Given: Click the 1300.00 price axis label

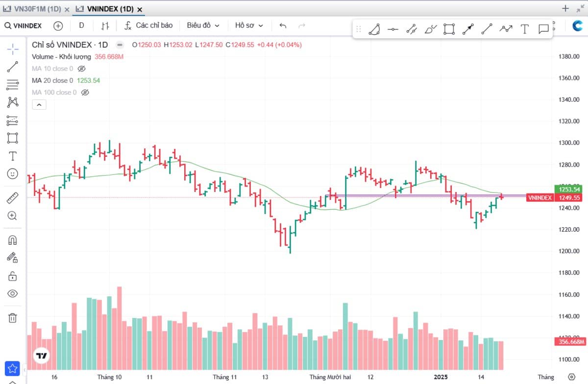Looking at the screenshot, I should (569, 143).
